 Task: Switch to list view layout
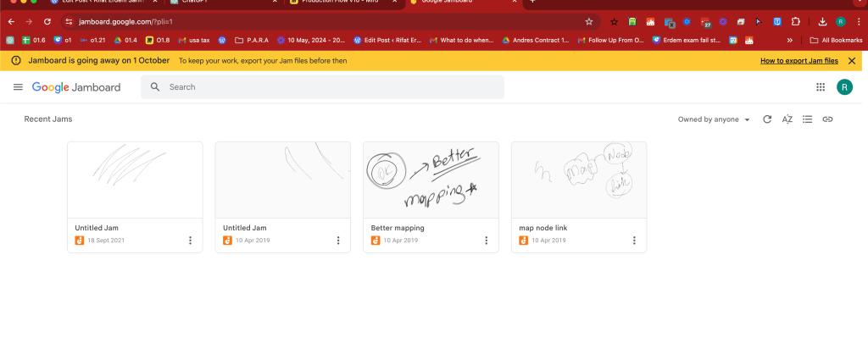(808, 119)
